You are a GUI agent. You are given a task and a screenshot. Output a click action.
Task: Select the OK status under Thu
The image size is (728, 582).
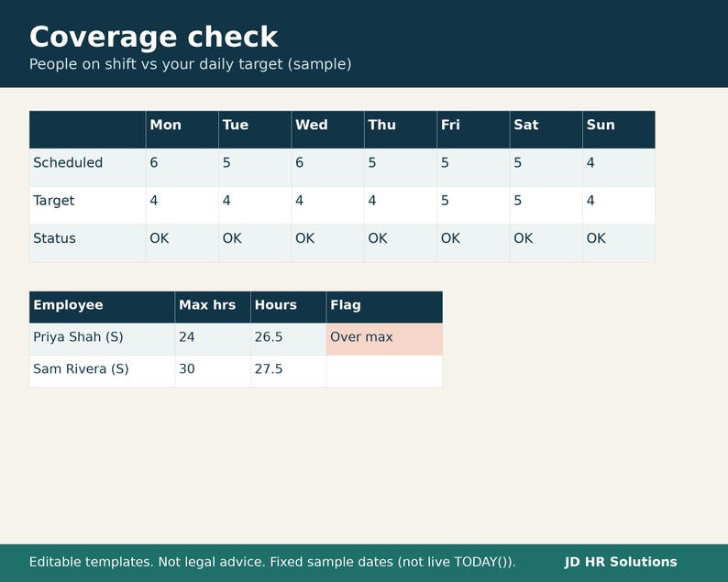pyautogui.click(x=401, y=243)
